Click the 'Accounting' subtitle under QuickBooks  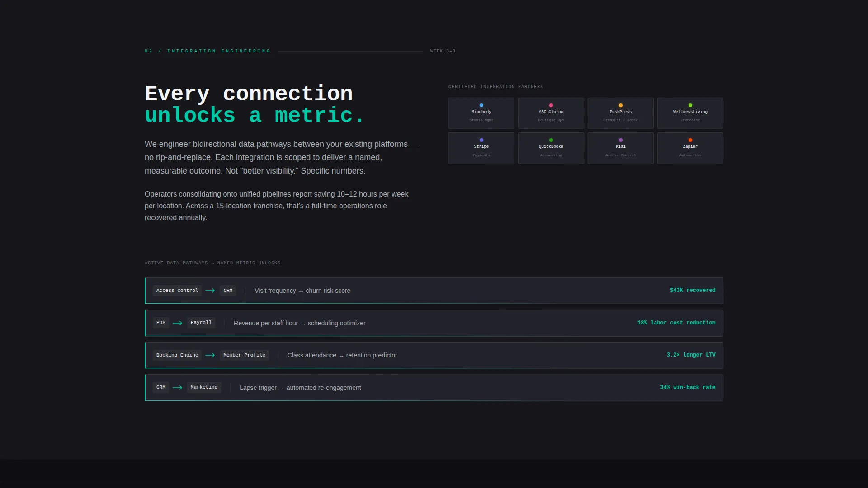551,155
